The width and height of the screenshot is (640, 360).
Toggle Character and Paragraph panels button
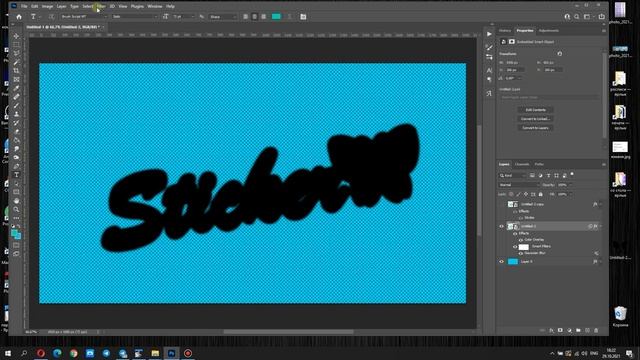coord(303,17)
